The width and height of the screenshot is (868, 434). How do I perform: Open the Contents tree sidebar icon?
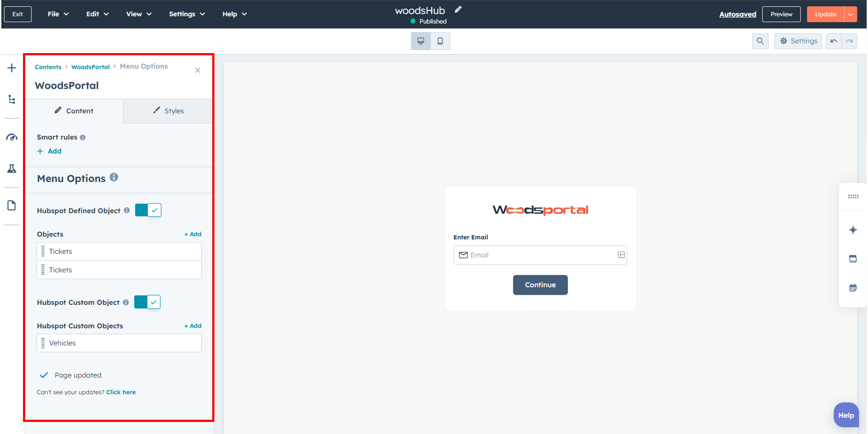click(x=12, y=99)
